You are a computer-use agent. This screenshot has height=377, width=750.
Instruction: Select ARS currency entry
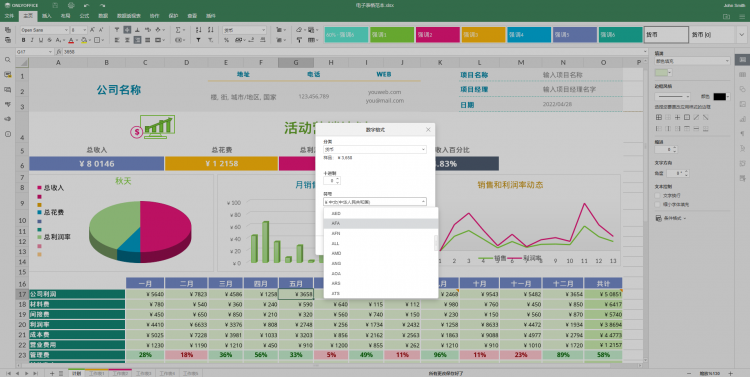[x=381, y=284]
